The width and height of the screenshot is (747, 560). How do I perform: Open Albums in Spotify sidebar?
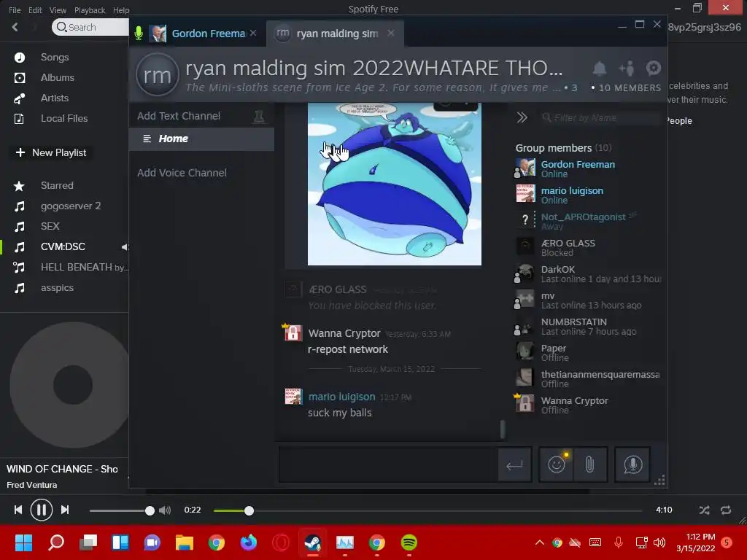(57, 77)
